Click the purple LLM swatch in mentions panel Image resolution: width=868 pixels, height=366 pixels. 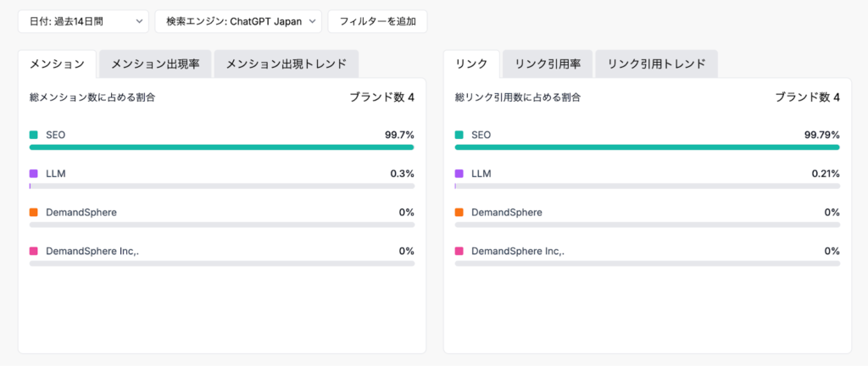tap(34, 174)
